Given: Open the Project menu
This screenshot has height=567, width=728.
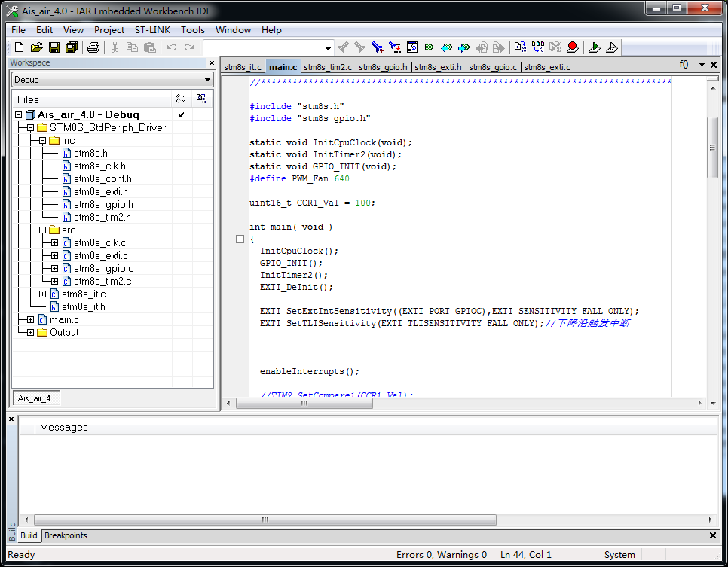Looking at the screenshot, I should tap(109, 29).
